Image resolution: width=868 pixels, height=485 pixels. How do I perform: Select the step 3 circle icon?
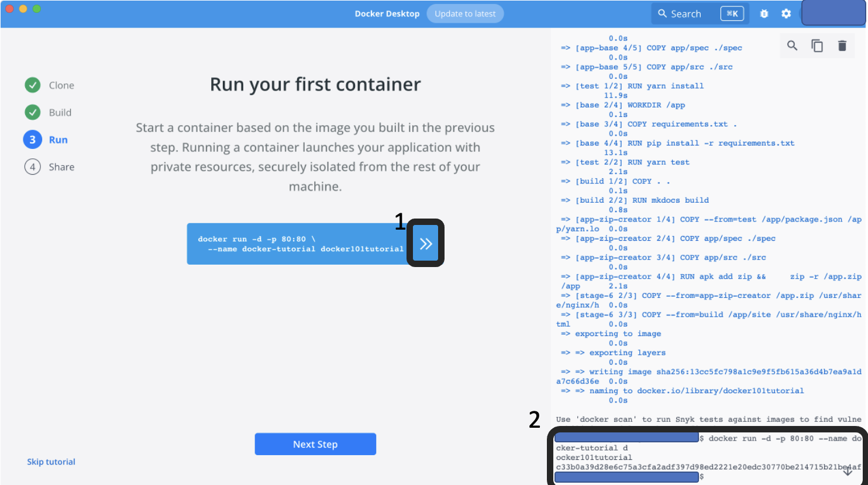[33, 140]
